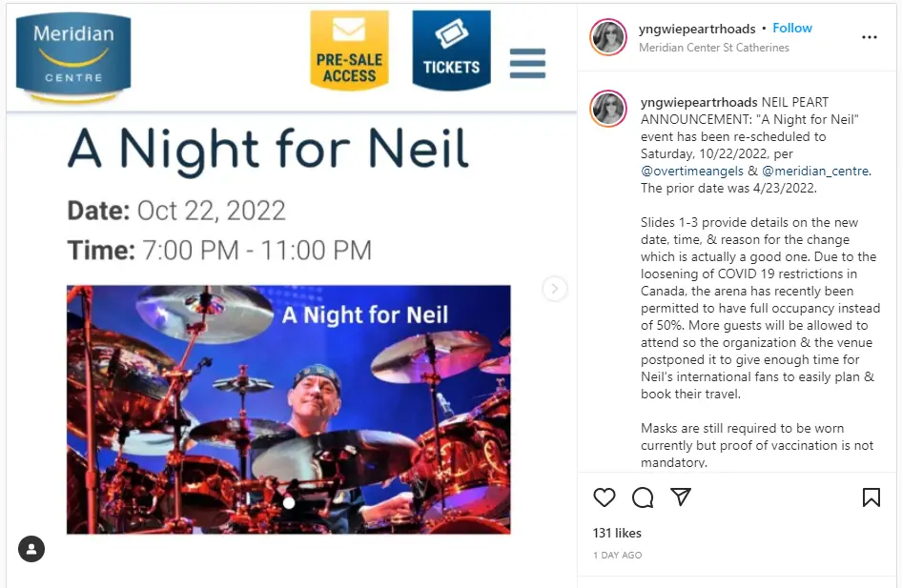
Task: Click the Meridian Centre logo
Action: click(x=73, y=57)
